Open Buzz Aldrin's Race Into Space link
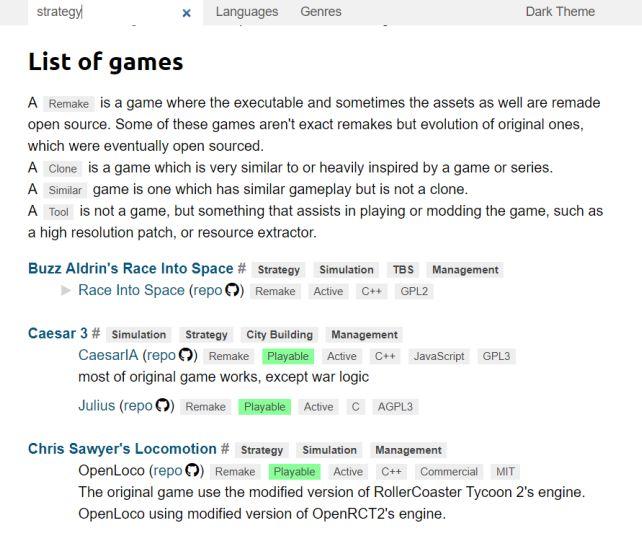The width and height of the screenshot is (642, 543). tap(131, 269)
